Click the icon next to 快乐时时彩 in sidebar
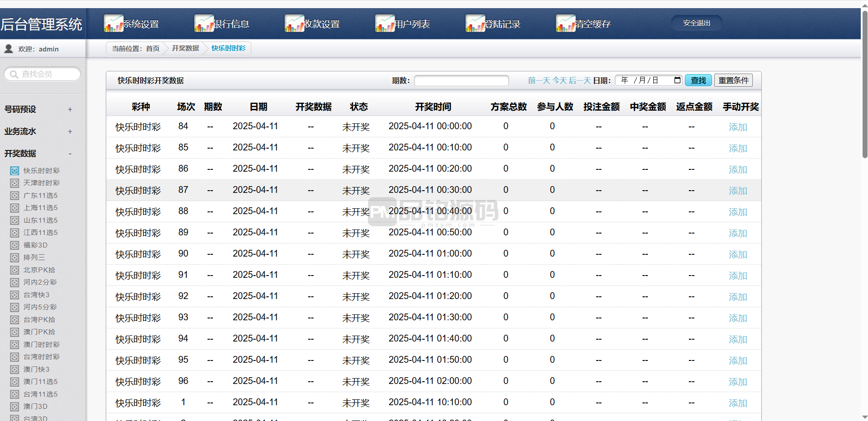 14,171
